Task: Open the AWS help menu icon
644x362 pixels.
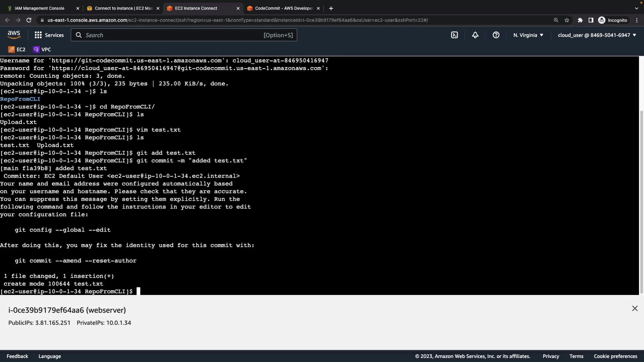Action: tap(496, 35)
